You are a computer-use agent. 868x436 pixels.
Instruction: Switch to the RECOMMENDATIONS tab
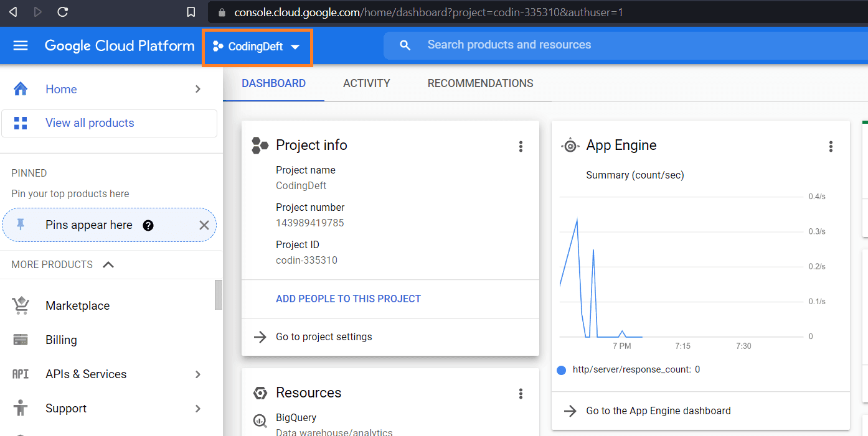click(481, 83)
